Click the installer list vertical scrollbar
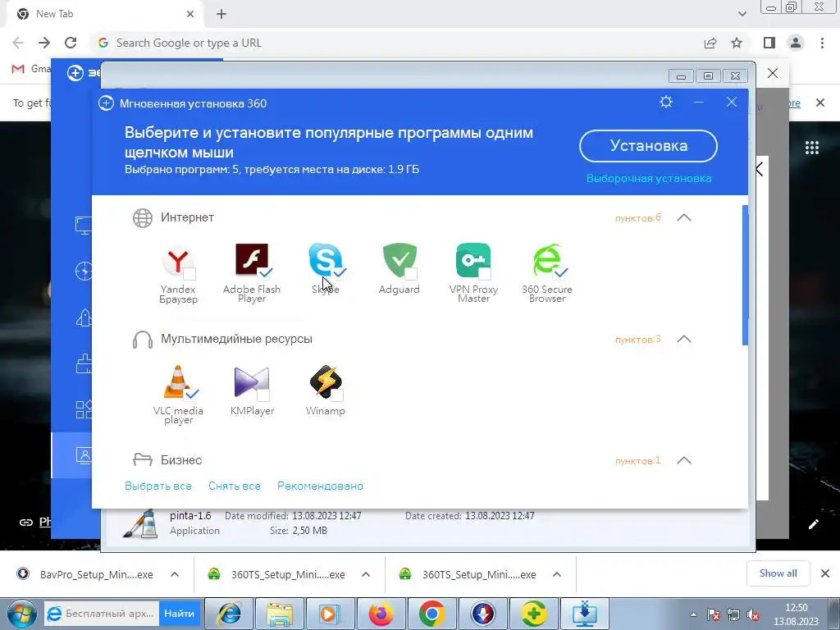This screenshot has width=840, height=630. [x=745, y=276]
